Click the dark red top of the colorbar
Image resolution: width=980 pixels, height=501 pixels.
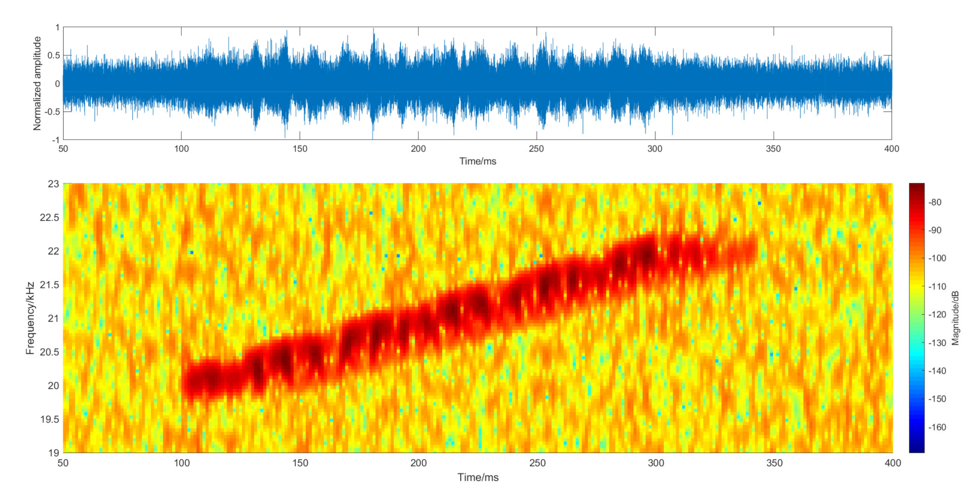pos(916,187)
